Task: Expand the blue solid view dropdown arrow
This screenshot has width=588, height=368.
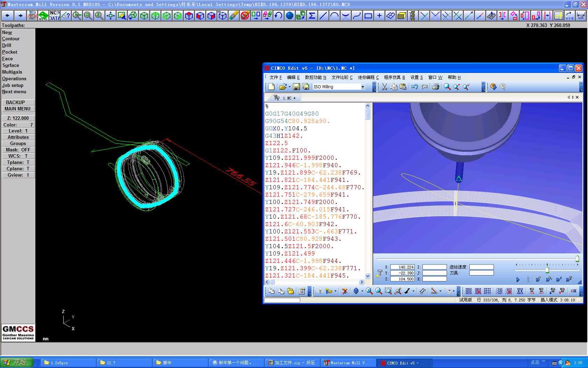Action: [x=362, y=291]
